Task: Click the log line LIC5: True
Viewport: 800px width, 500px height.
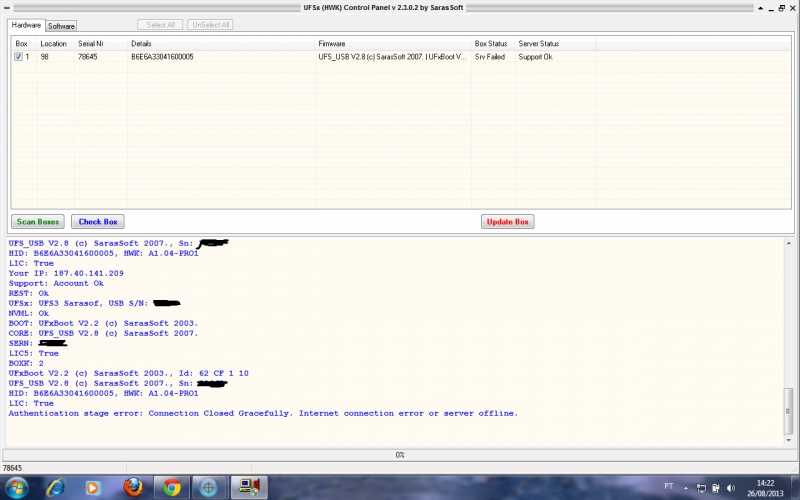Action: [34, 353]
